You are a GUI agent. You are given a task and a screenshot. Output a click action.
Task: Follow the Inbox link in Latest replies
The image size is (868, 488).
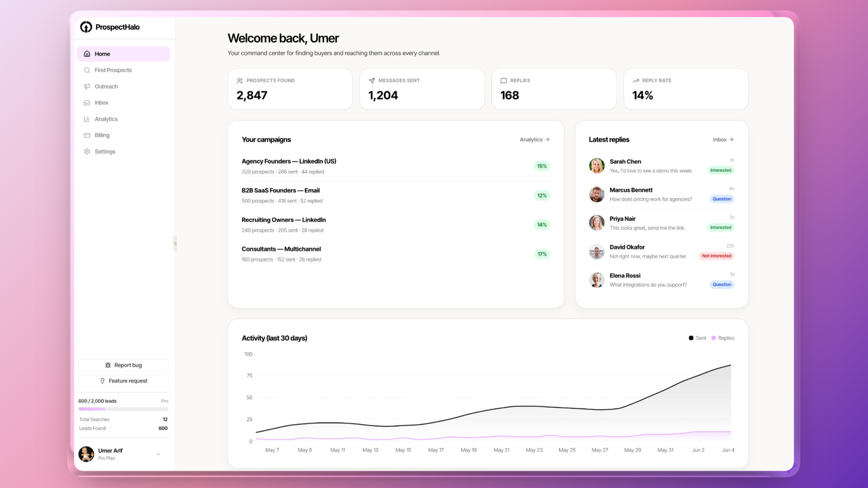(723, 140)
